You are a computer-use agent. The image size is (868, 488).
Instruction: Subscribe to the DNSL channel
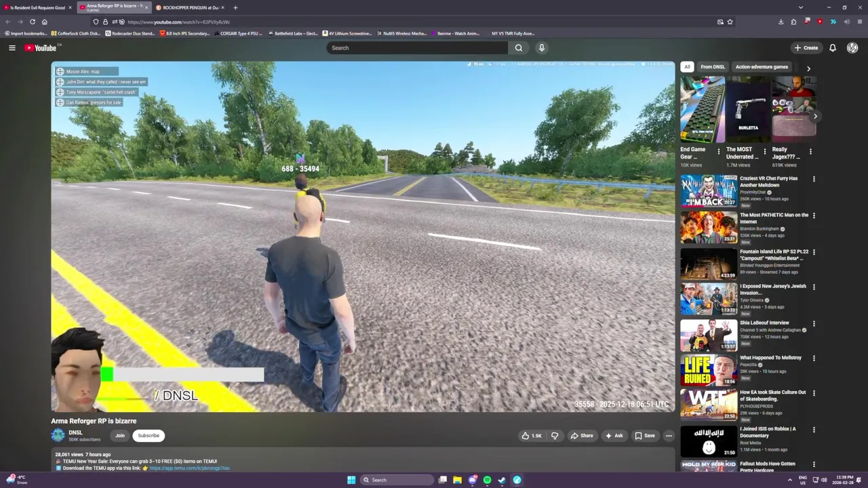tap(149, 436)
